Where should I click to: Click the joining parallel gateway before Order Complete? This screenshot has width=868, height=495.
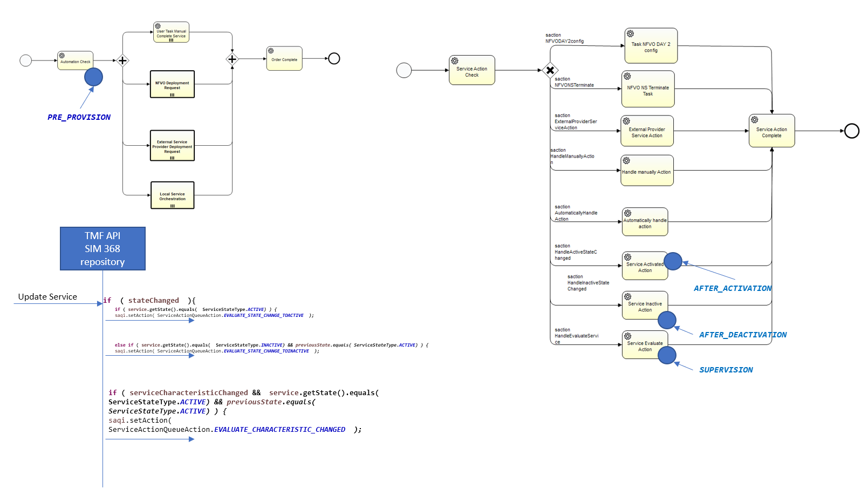pos(232,59)
